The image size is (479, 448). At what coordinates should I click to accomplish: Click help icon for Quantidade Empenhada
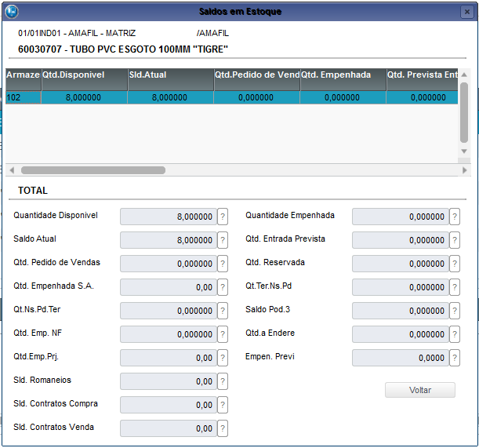point(455,217)
